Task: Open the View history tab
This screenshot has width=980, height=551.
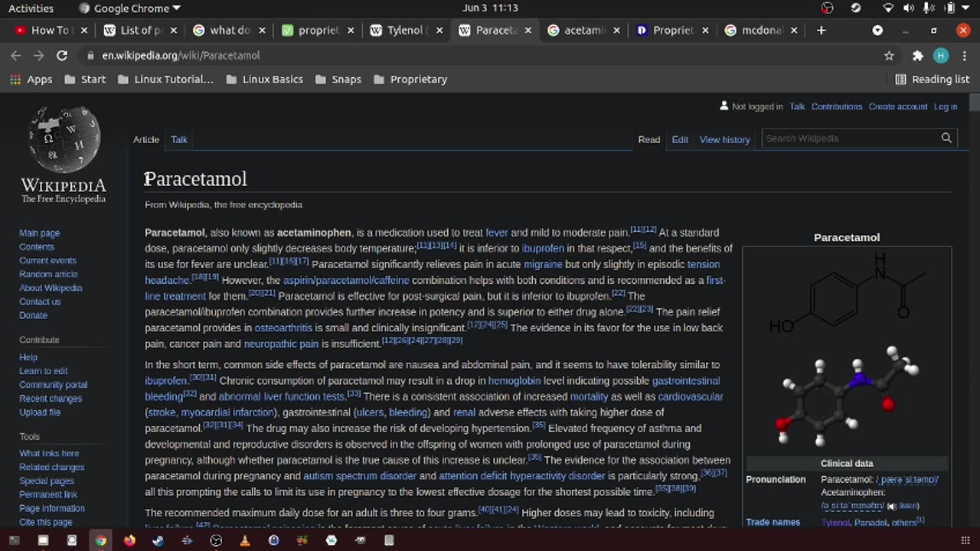Action: point(724,139)
